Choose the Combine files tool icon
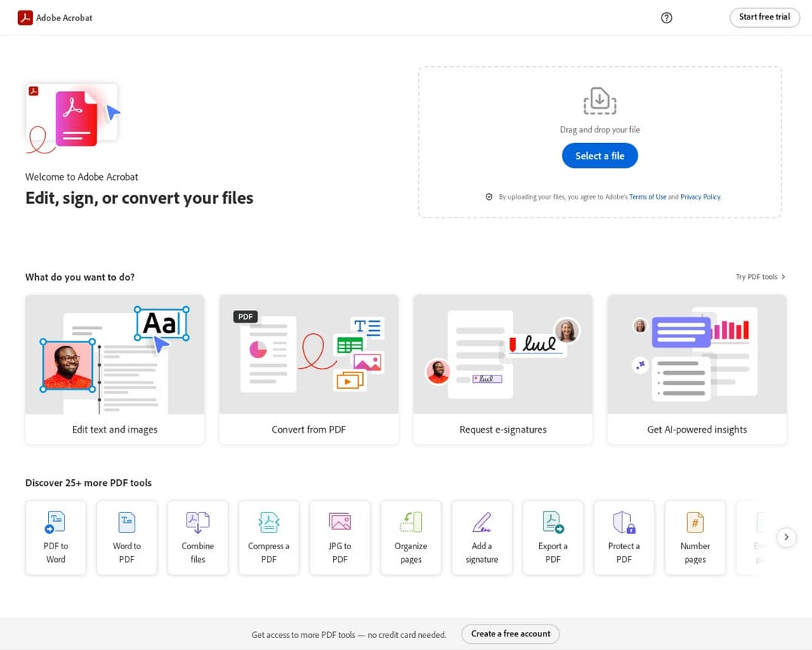Screen dimensions: 812x650 tap(198, 522)
